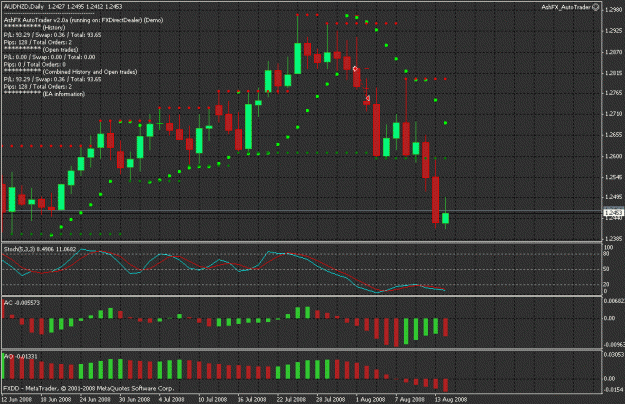This screenshot has height=404, width=625.
Task: Click the sell entry marker on the 1 Aug candle
Action: (x=355, y=69)
